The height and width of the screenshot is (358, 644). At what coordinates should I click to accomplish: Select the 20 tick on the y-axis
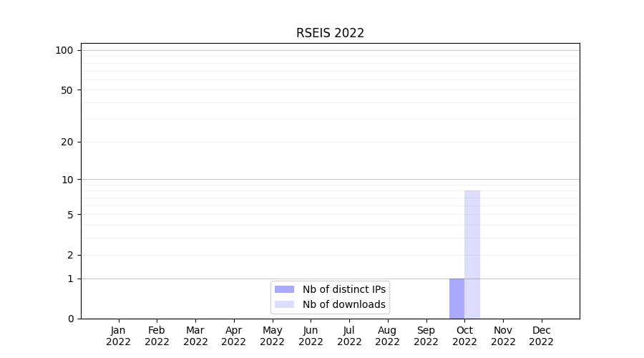coord(67,142)
